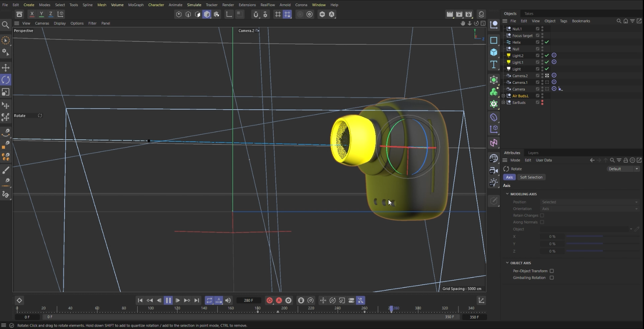Click the Cube primitive icon
This screenshot has width=644, height=329.
pos(494,52)
